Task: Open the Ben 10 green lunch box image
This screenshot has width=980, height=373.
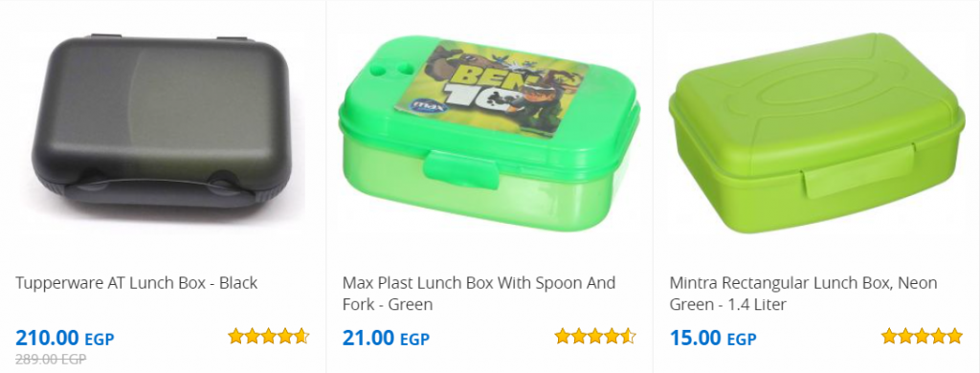Action: [x=489, y=134]
